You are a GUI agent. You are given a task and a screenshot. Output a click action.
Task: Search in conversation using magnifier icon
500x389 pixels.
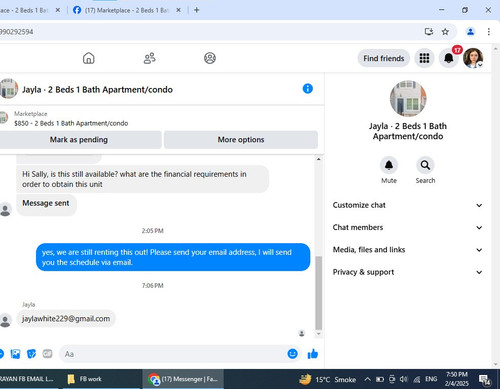pyautogui.click(x=425, y=165)
